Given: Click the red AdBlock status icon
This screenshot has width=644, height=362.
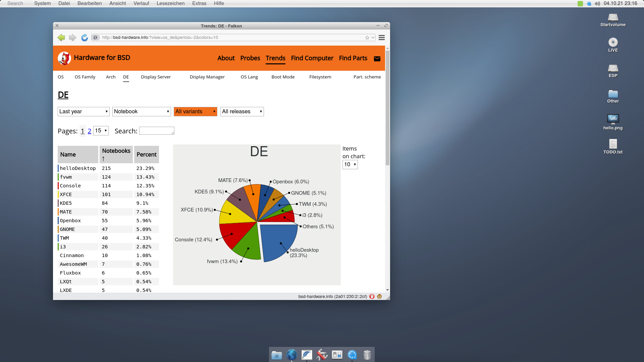Looking at the screenshot, I should 372,296.
